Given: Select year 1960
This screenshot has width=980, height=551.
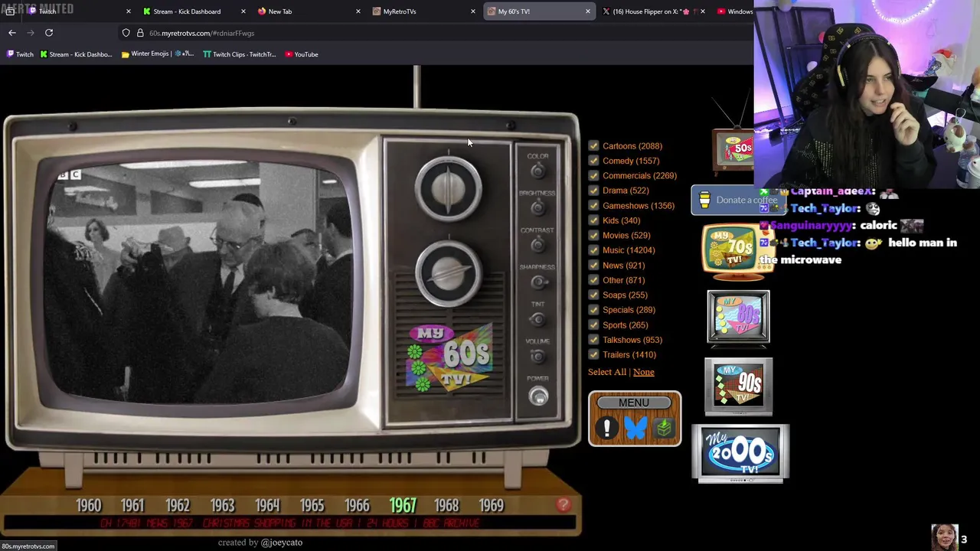Looking at the screenshot, I should pos(88,506).
